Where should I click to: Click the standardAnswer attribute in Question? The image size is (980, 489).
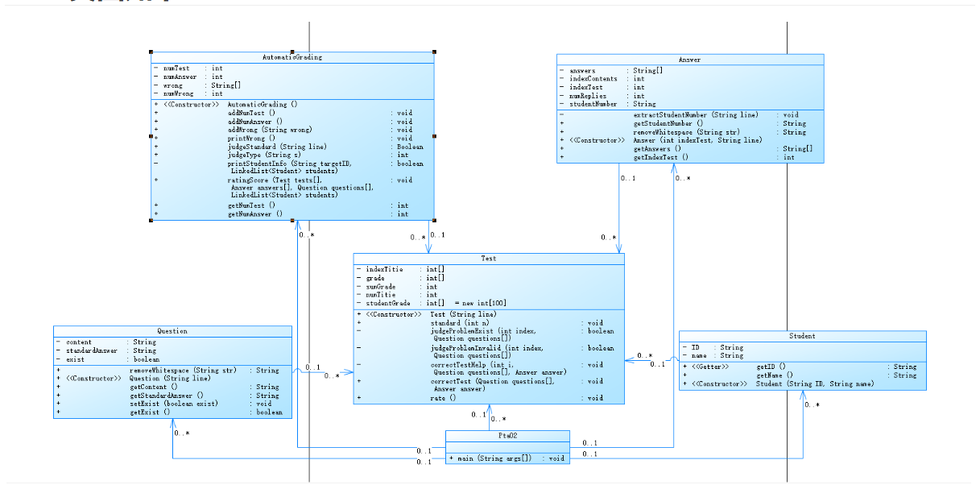point(105,350)
